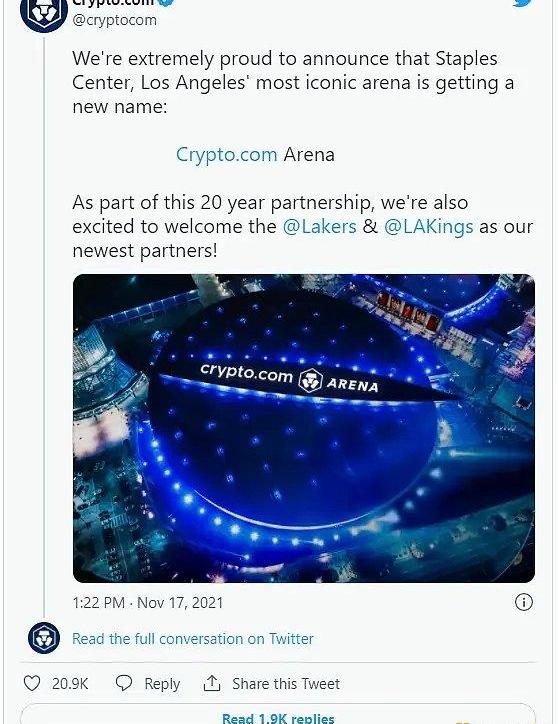Click the blue verified badge
Screen dimensions: 559x724
coord(166,2)
